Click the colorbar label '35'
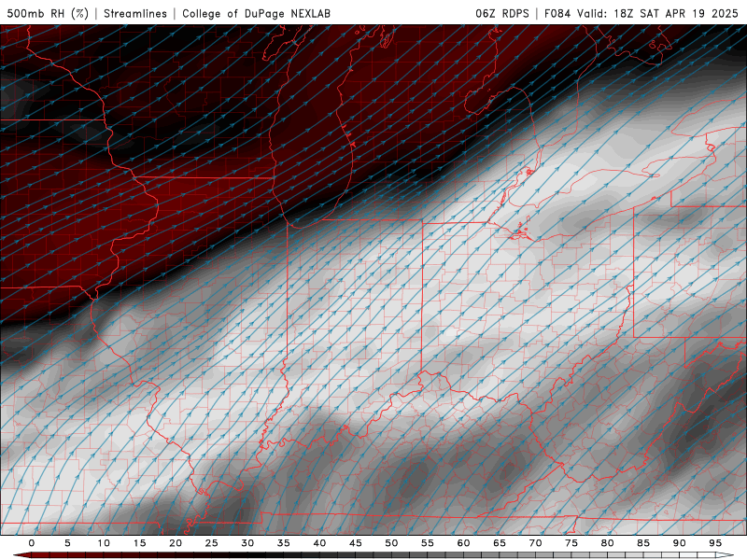The height and width of the screenshot is (560, 747). click(x=284, y=543)
